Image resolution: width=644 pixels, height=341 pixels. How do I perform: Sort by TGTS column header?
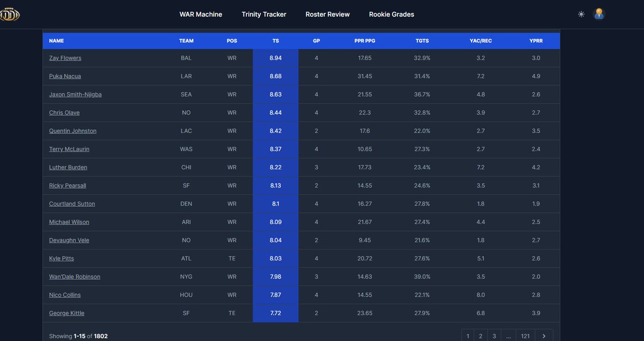pos(422,41)
